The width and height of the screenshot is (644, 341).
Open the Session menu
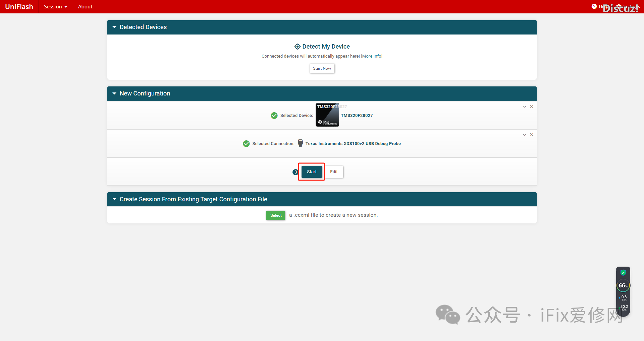[55, 7]
